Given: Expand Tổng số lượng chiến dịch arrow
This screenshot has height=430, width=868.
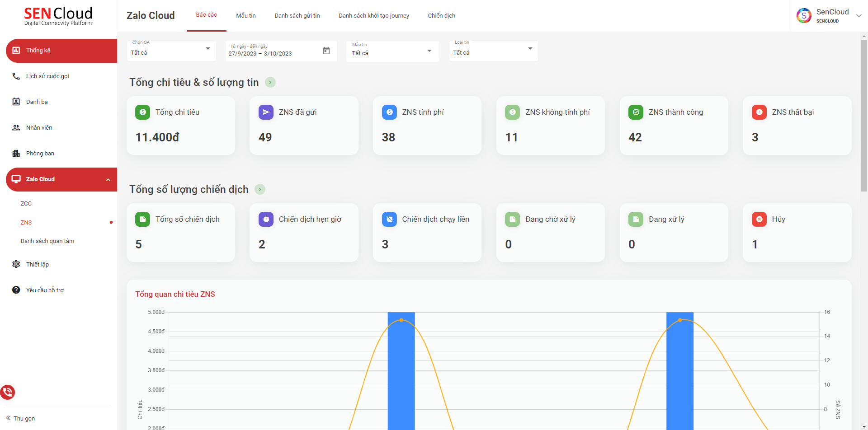Looking at the screenshot, I should [x=260, y=189].
